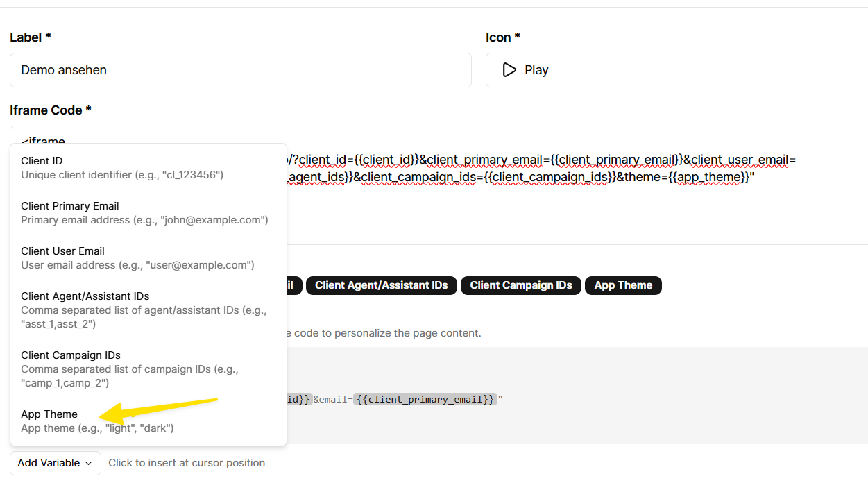Expand the Add Variable dropdown button
Screen dimensions: 868x499
[55, 463]
